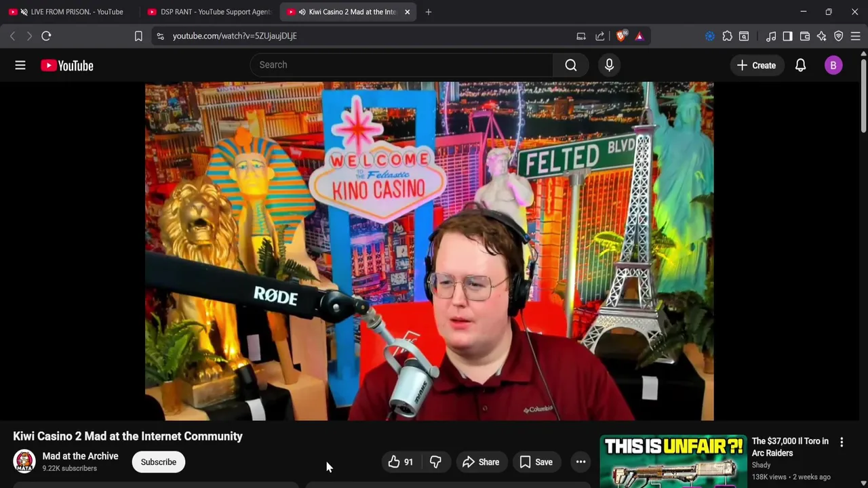The width and height of the screenshot is (868, 488).
Task: Open options for Il Toro recommended video
Action: click(x=842, y=442)
